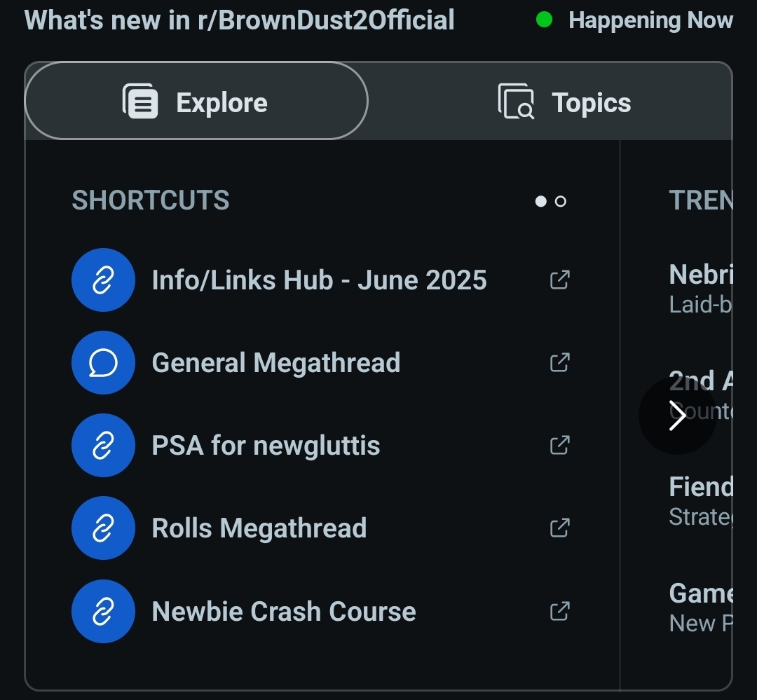
Task: Open external link for Rolls Megathread
Action: (x=560, y=528)
